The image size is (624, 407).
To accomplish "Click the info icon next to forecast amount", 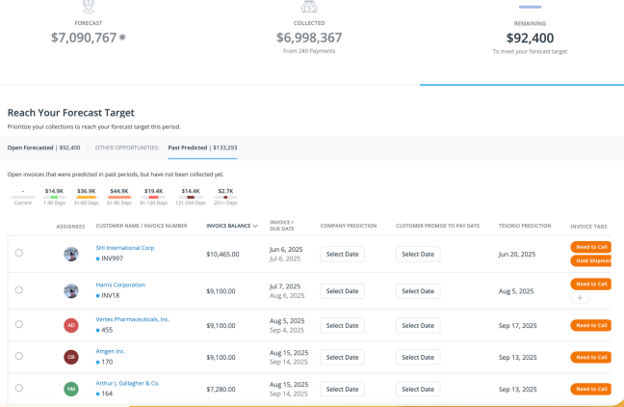I will (x=122, y=38).
